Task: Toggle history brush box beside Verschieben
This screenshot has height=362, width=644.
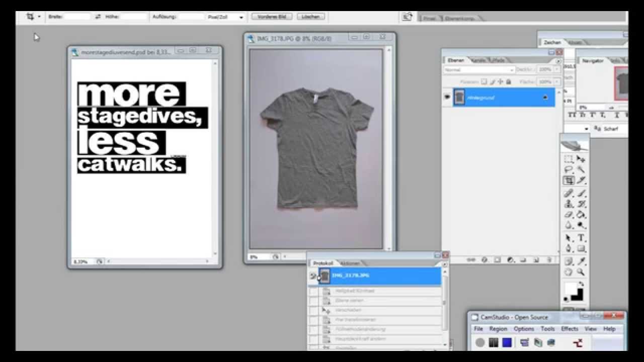Action: (x=313, y=310)
